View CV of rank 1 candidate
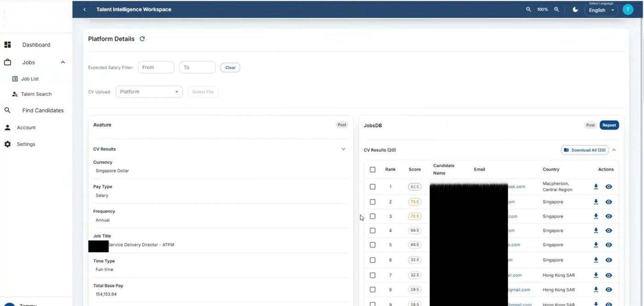 pos(609,187)
